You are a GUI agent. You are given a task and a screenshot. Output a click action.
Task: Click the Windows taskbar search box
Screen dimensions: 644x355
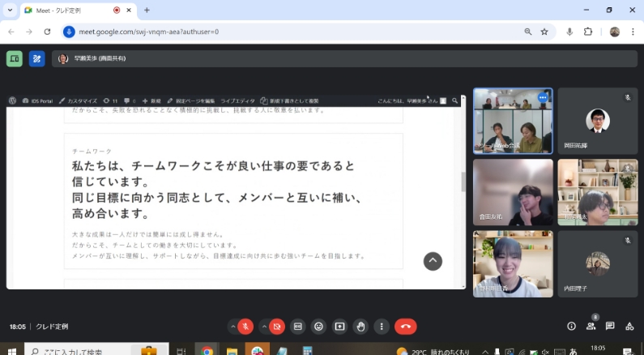[97, 350]
